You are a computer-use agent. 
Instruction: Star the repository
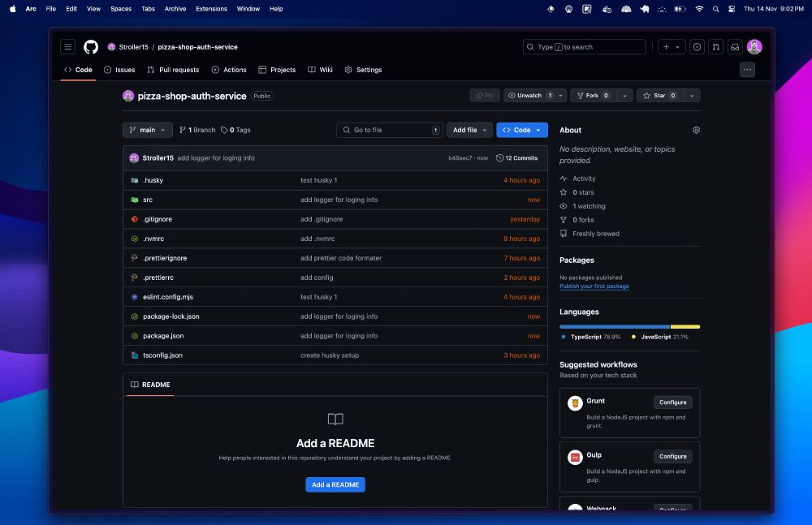tap(660, 95)
